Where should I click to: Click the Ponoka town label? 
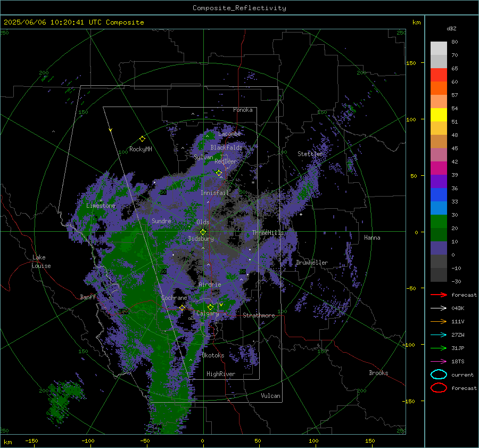(x=243, y=110)
